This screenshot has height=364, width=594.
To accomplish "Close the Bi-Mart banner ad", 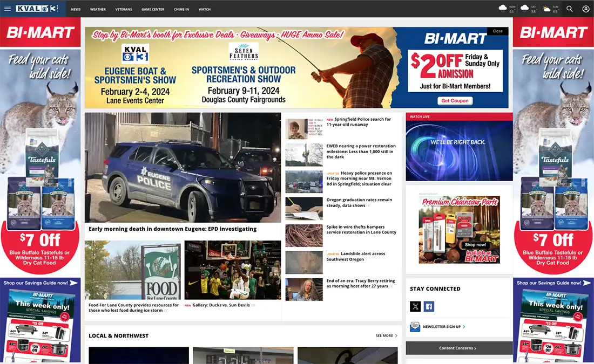I will point(498,31).
